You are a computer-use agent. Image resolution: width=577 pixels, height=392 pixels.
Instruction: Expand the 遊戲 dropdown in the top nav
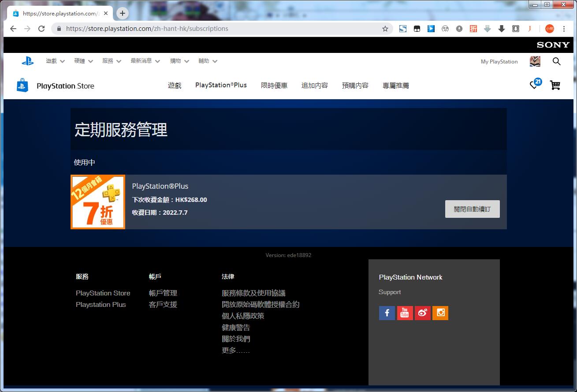pyautogui.click(x=55, y=61)
